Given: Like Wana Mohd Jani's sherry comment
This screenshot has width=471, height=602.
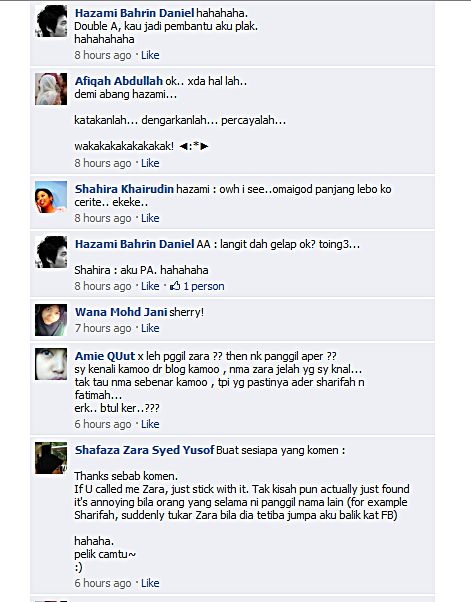Looking at the screenshot, I should [150, 328].
